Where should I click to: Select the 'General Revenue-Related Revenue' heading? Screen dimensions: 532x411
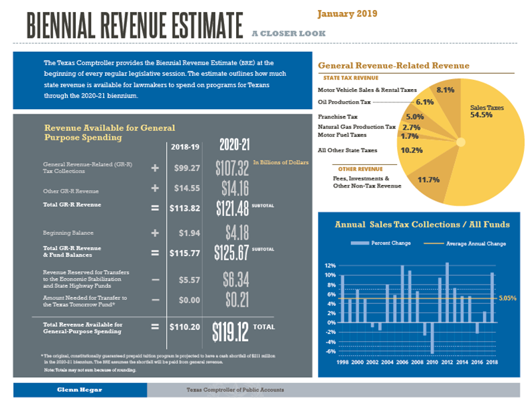tap(394, 65)
